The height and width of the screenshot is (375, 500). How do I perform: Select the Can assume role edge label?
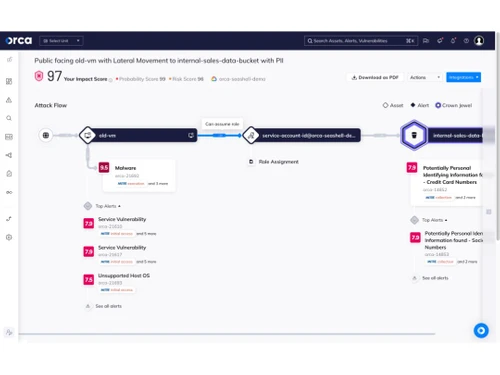tap(222, 124)
